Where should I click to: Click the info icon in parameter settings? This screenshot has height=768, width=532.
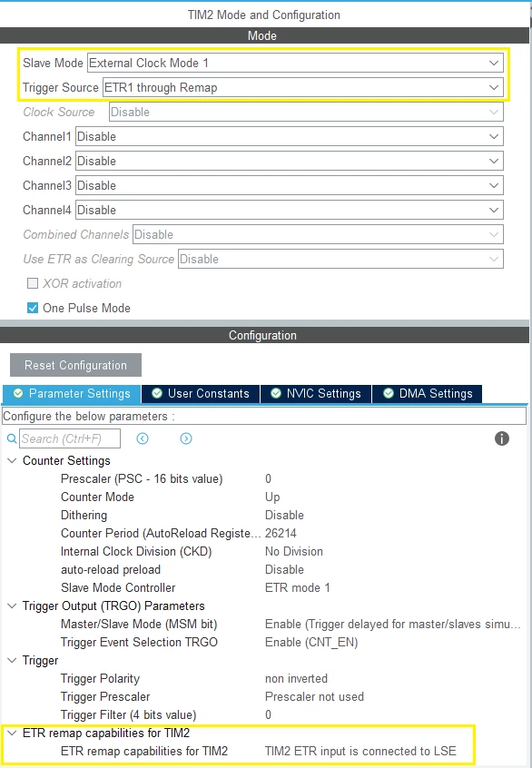502,438
